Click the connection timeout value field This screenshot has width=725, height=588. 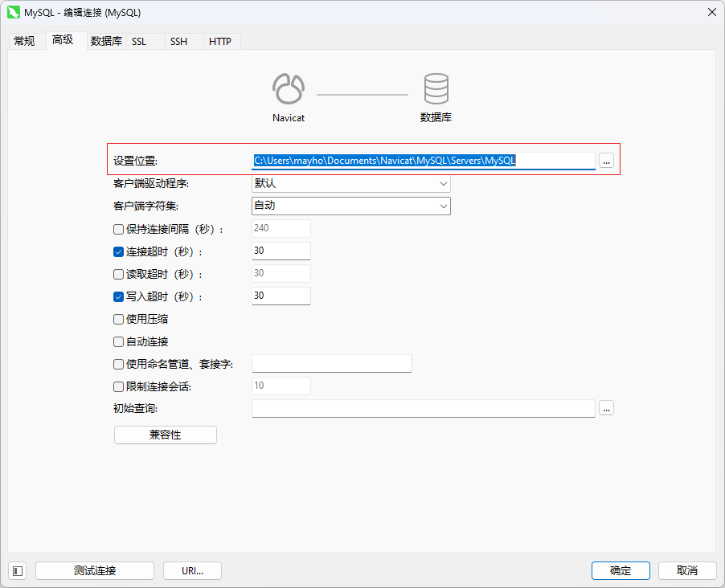click(x=281, y=251)
